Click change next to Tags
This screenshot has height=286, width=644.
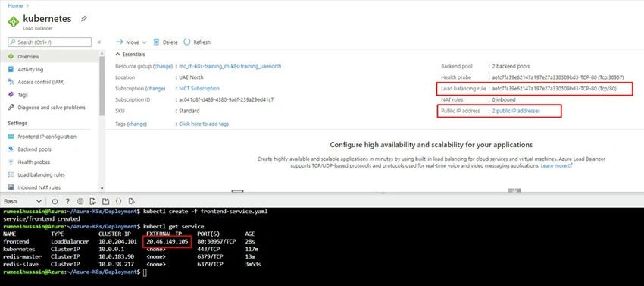click(x=137, y=124)
